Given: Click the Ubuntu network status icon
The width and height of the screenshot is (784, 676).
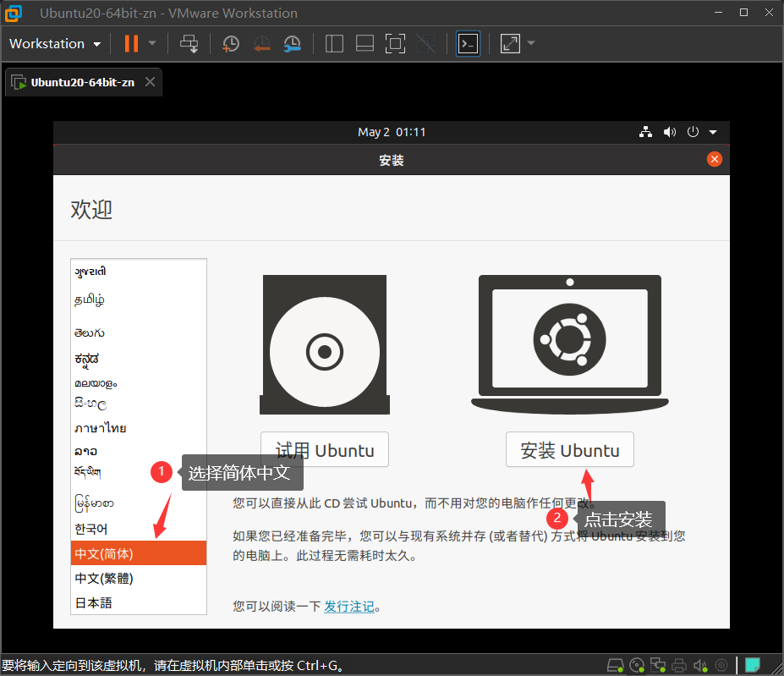Looking at the screenshot, I should 645,132.
